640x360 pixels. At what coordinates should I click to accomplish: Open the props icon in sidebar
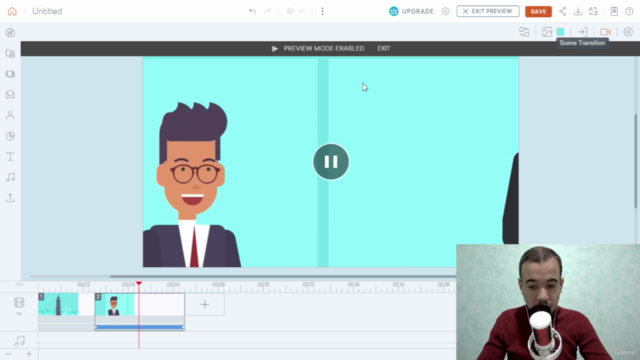pos(10,95)
